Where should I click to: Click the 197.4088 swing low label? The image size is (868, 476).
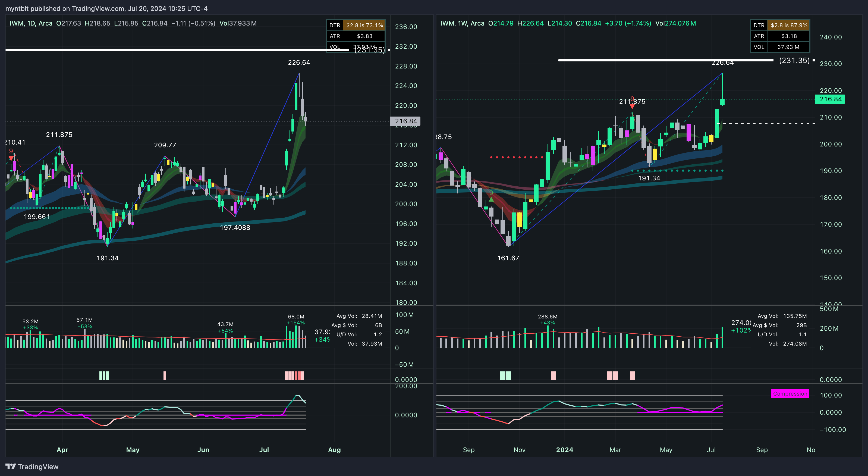point(235,228)
